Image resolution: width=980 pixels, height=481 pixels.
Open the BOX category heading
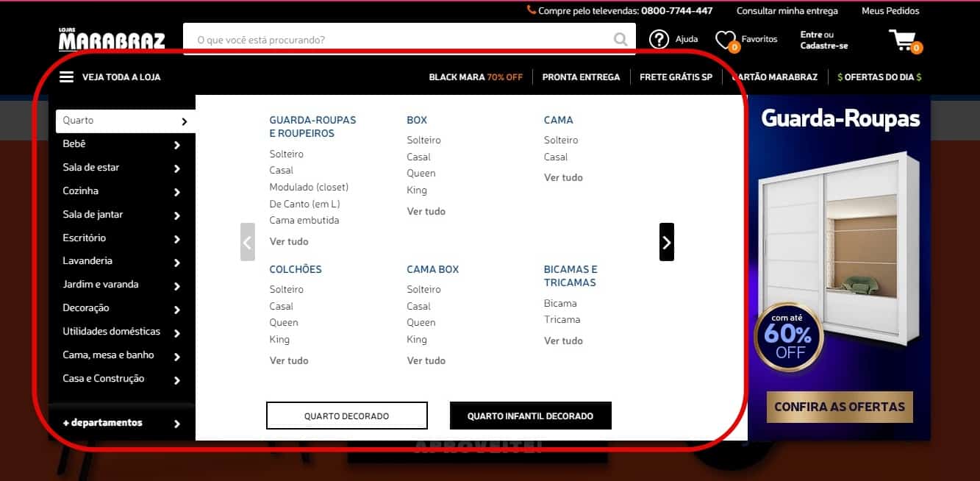click(417, 120)
